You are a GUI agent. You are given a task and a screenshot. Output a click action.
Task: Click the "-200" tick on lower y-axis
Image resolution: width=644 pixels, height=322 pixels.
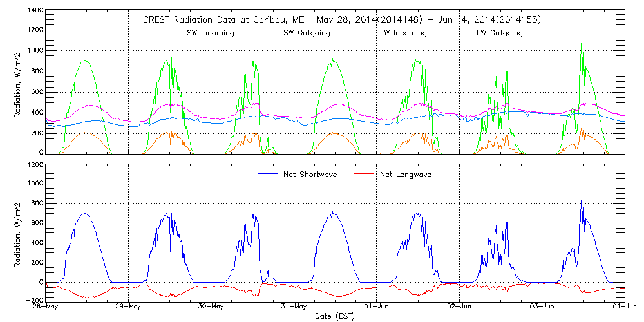pyautogui.click(x=34, y=300)
